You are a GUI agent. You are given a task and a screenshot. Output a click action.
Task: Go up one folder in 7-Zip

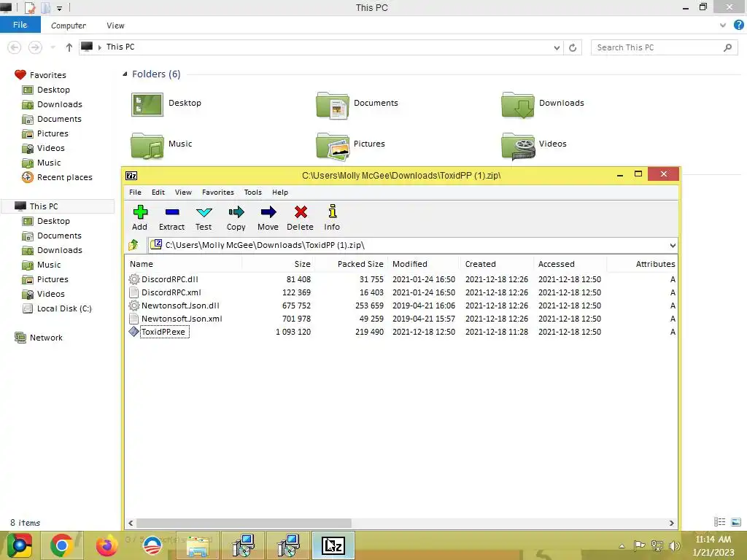133,245
